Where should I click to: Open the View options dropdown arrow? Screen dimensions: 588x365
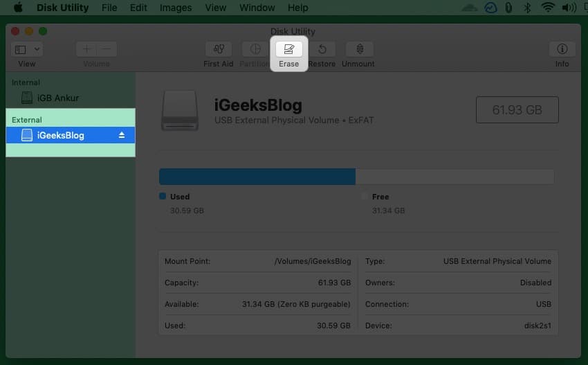(x=37, y=49)
